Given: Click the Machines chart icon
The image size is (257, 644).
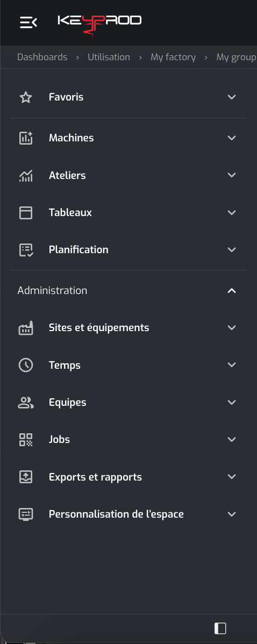Looking at the screenshot, I should coord(26,138).
